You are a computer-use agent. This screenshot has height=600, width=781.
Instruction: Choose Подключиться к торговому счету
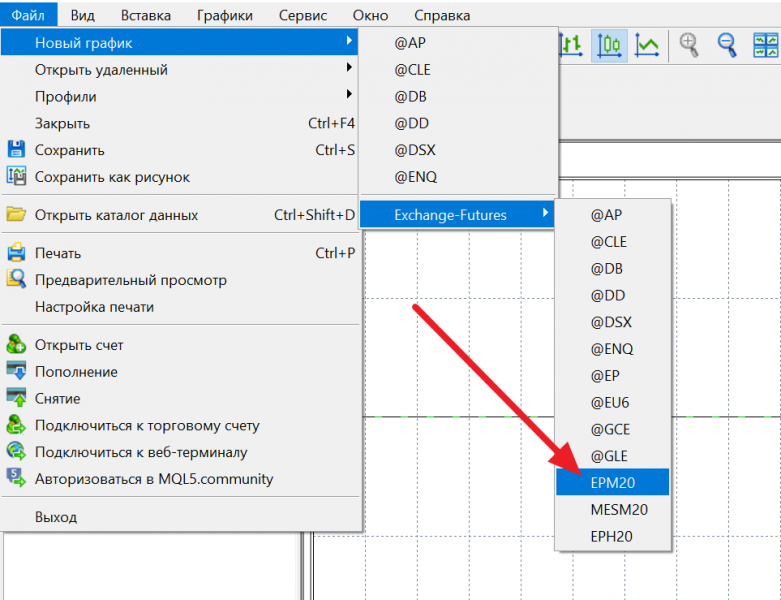(x=179, y=425)
